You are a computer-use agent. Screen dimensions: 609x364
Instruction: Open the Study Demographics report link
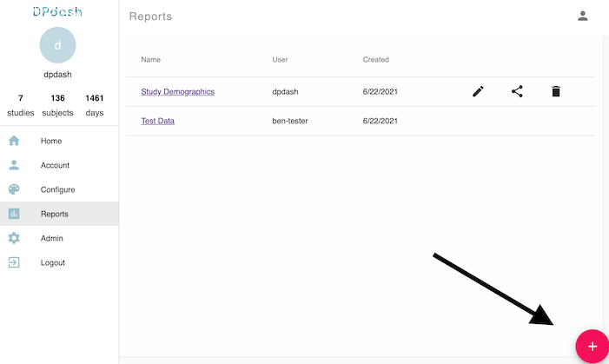click(177, 92)
